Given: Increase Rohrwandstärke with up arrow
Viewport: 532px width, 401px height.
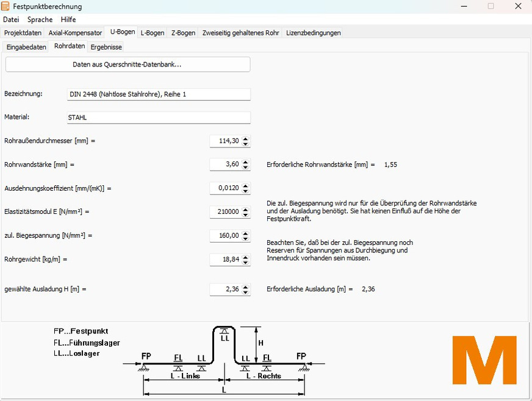Looking at the screenshot, I should [246, 161].
